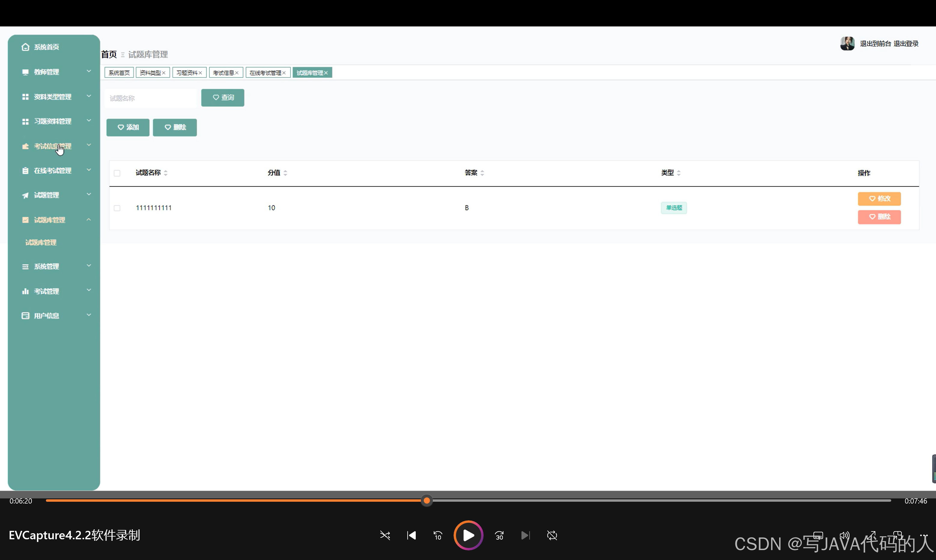Click the 添加 button
Screen dimensions: 936x560
pyautogui.click(x=128, y=128)
